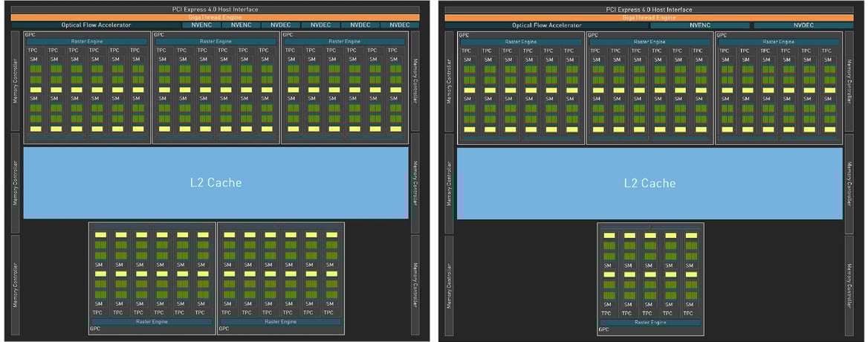This screenshot has width=868, height=342.
Task: Select lower-right Memory Controller of the right diagram
Action: (849, 285)
